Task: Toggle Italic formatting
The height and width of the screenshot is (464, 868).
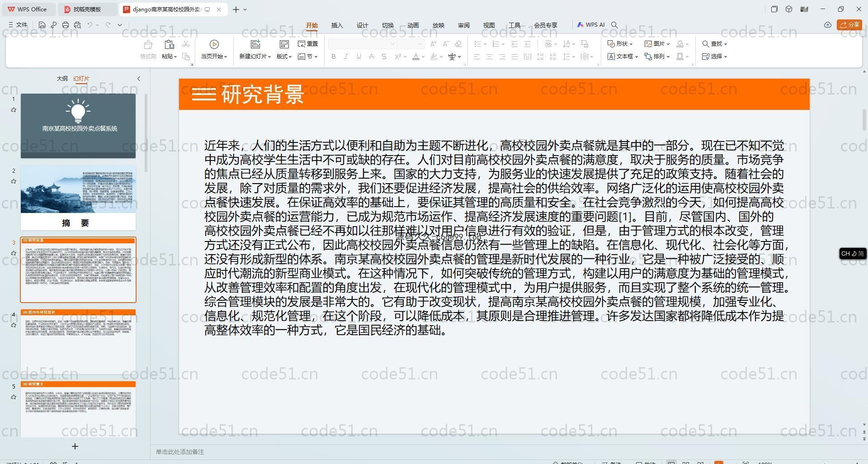Action: pos(346,57)
